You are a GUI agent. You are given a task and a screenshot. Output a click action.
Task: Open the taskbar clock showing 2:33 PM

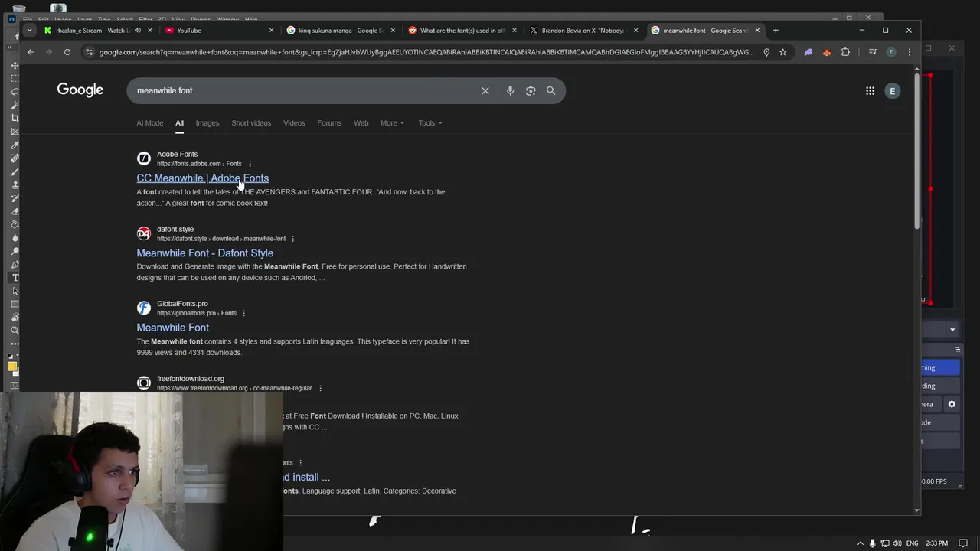click(x=937, y=543)
